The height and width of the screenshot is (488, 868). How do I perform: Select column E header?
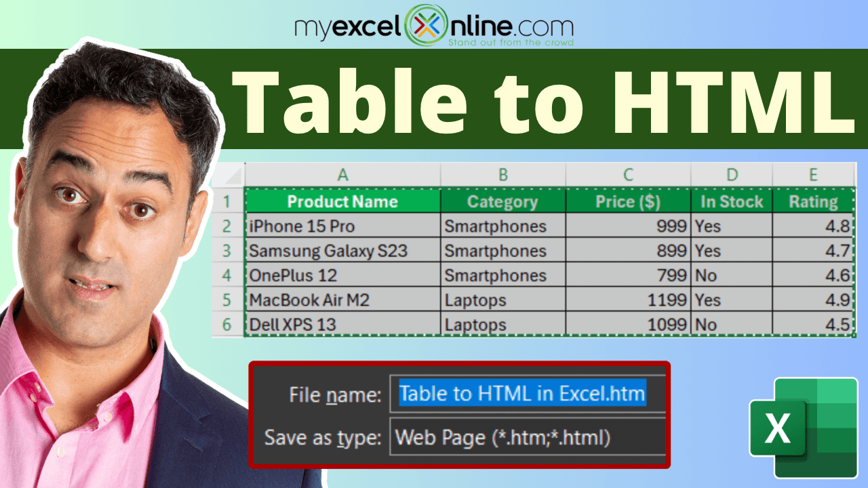pos(812,175)
